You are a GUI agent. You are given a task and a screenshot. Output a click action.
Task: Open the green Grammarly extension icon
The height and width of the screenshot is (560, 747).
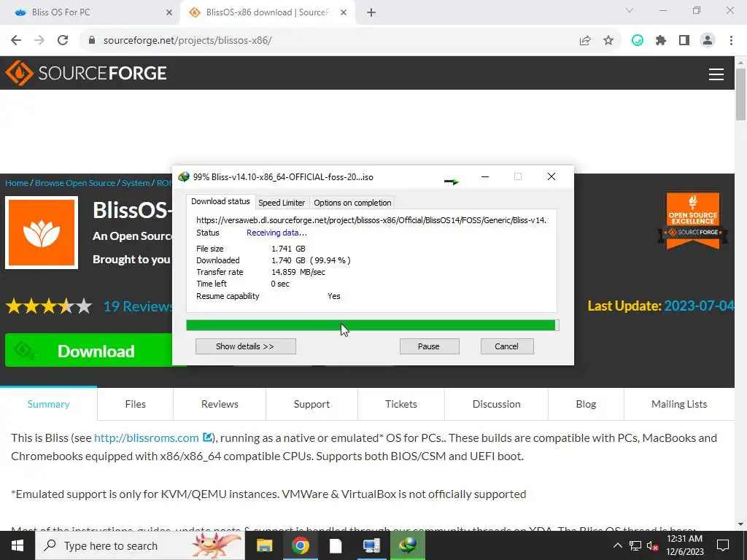[638, 41]
